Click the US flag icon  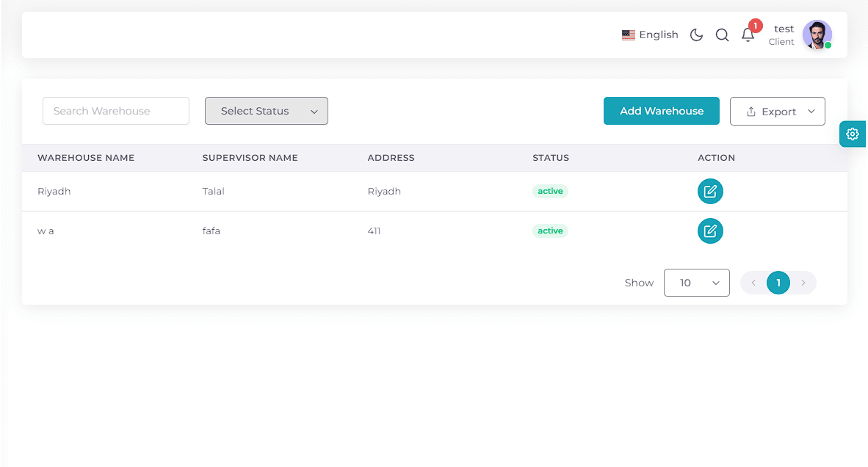(629, 35)
